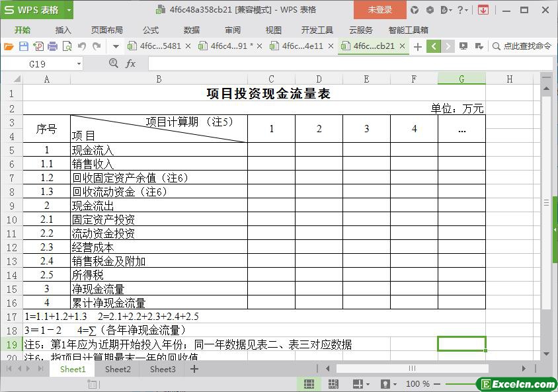Open print preview icon
This screenshot has width=558, height=392.
point(67,46)
